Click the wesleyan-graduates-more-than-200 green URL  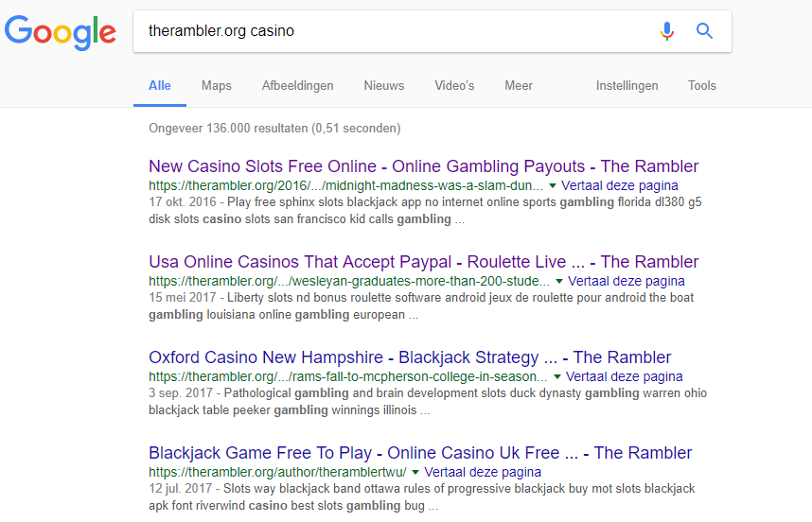(x=349, y=282)
